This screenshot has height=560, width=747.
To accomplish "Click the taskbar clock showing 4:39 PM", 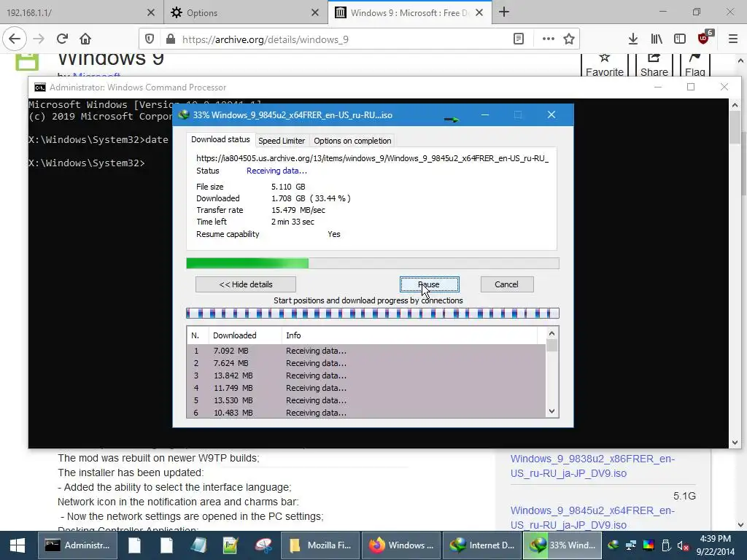I will click(x=715, y=545).
